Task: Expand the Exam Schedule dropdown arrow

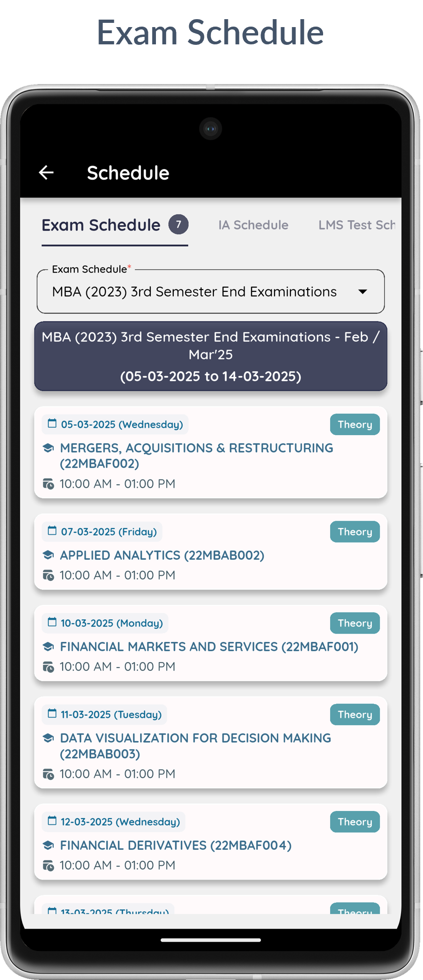Action: (363, 292)
